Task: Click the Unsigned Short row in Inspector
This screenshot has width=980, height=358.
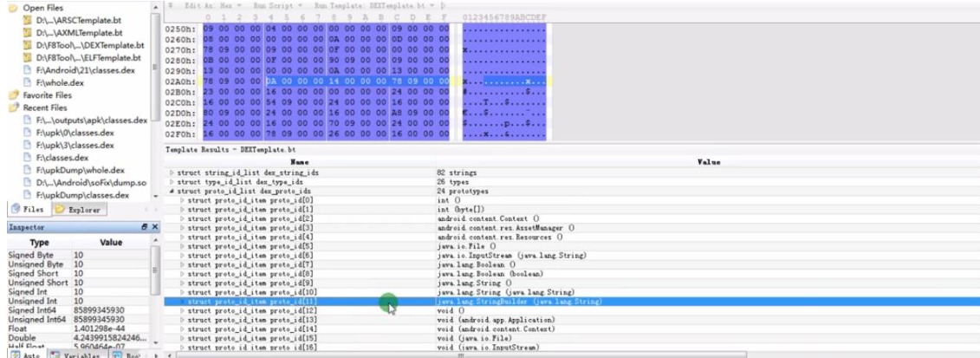Action: [79, 283]
